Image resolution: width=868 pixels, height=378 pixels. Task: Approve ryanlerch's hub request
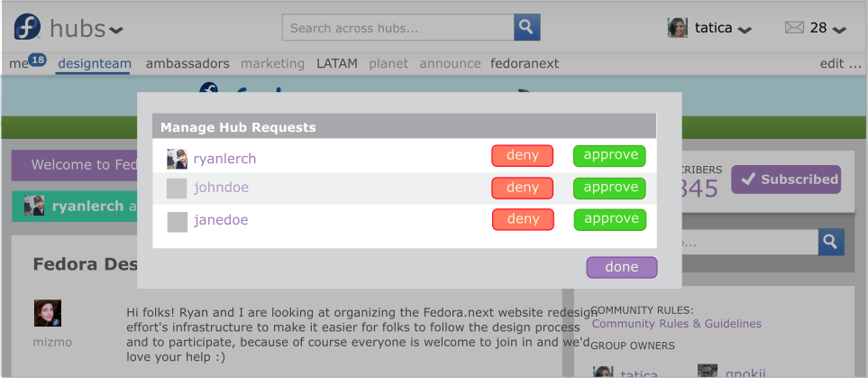[x=609, y=156]
